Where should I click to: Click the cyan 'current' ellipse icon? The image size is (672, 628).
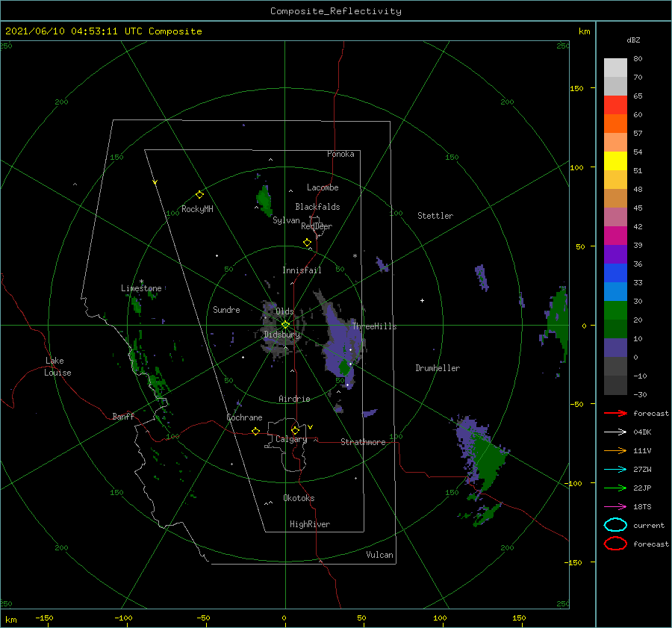click(x=615, y=525)
